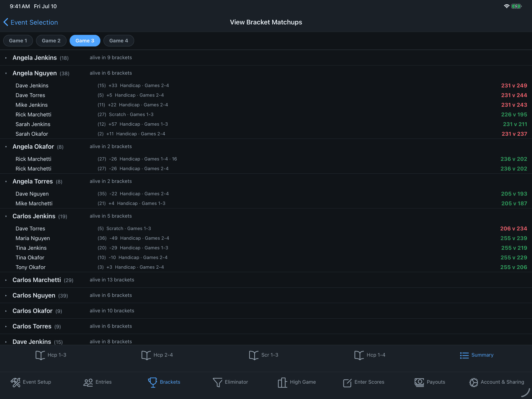Select the Scr 1-3 book icon
This screenshot has height=399, width=532.
(x=254, y=355)
